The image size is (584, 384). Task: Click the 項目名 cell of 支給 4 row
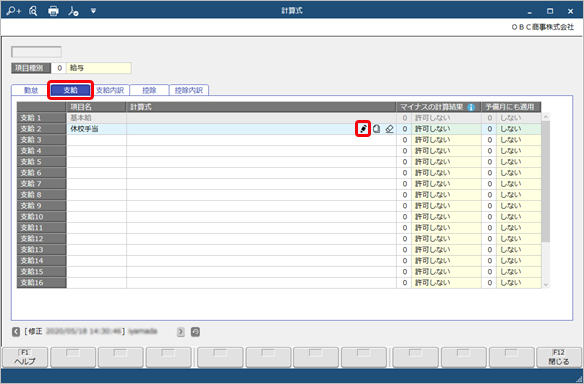96,151
